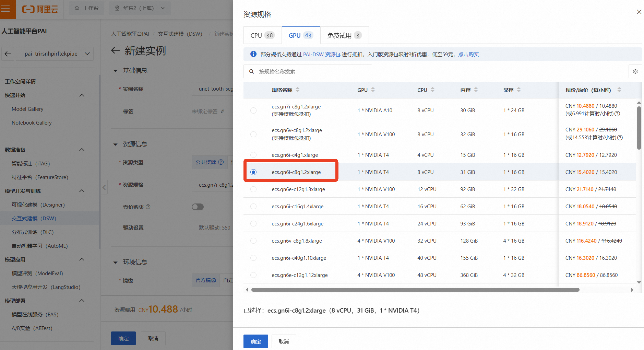The height and width of the screenshot is (350, 644).
Task: Sort by 规格名称 column
Action: coord(298,90)
